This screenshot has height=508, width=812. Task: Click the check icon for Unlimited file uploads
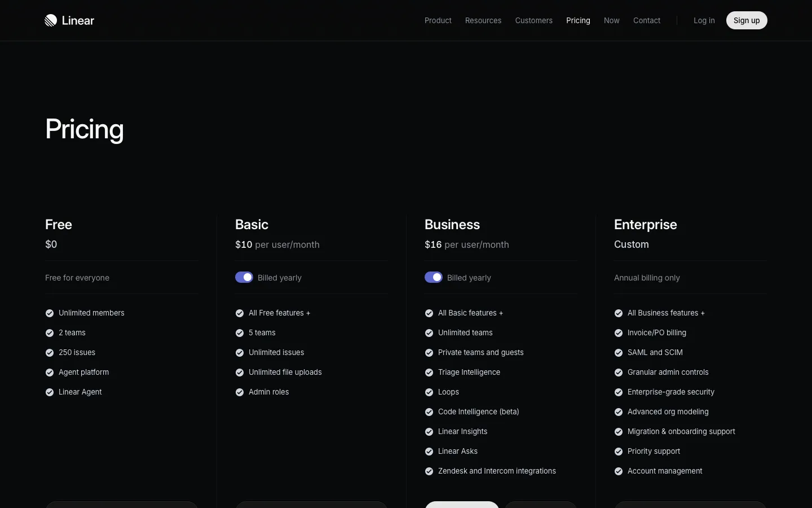(240, 373)
